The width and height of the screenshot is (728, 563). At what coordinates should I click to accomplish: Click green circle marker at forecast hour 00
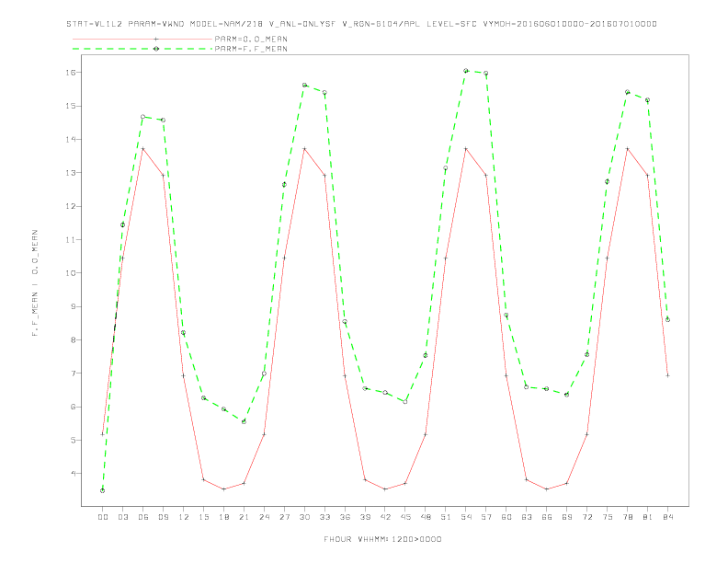[x=103, y=490]
